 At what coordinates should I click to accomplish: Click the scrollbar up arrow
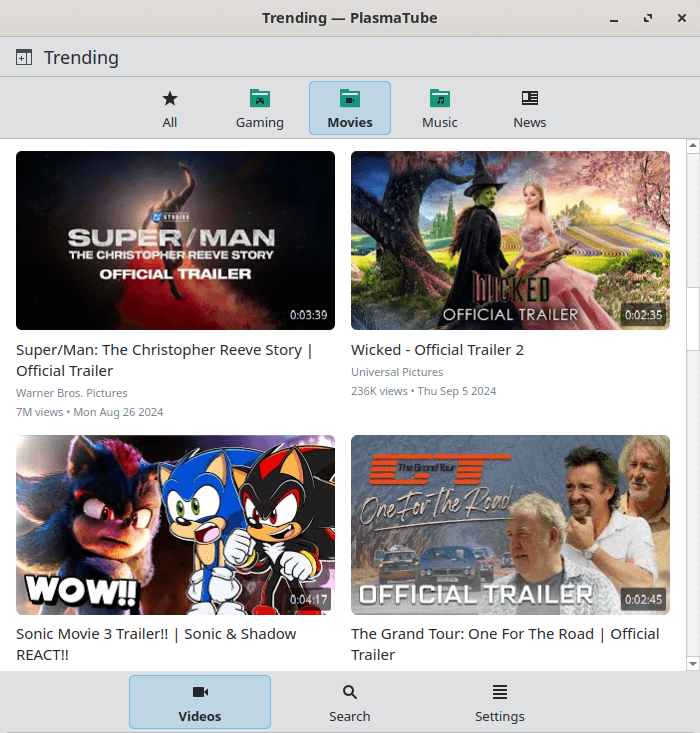[x=693, y=146]
